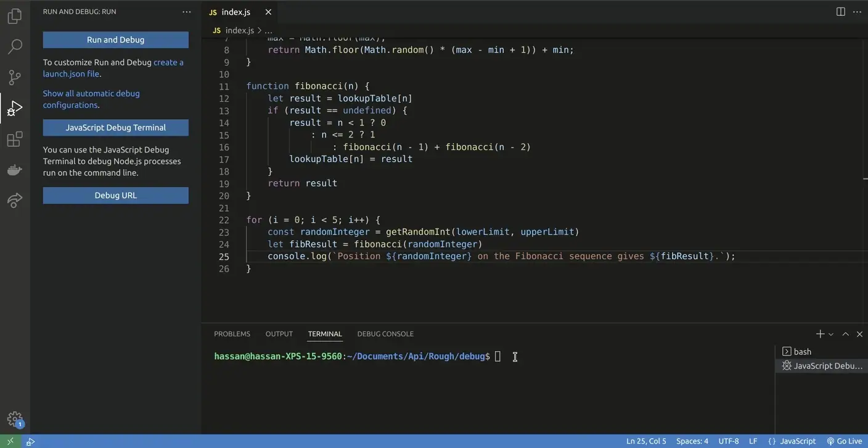Open terminal launch profile dropdown arrow
The height and width of the screenshot is (448, 868).
click(831, 334)
